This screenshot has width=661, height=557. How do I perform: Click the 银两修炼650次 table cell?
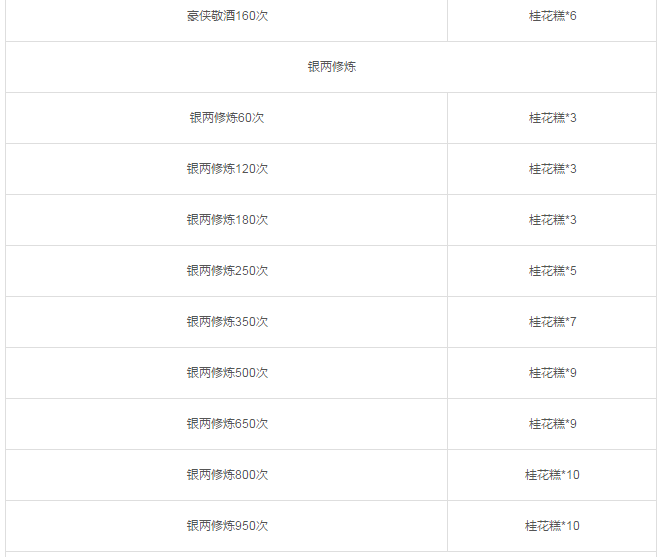pyautogui.click(x=227, y=424)
